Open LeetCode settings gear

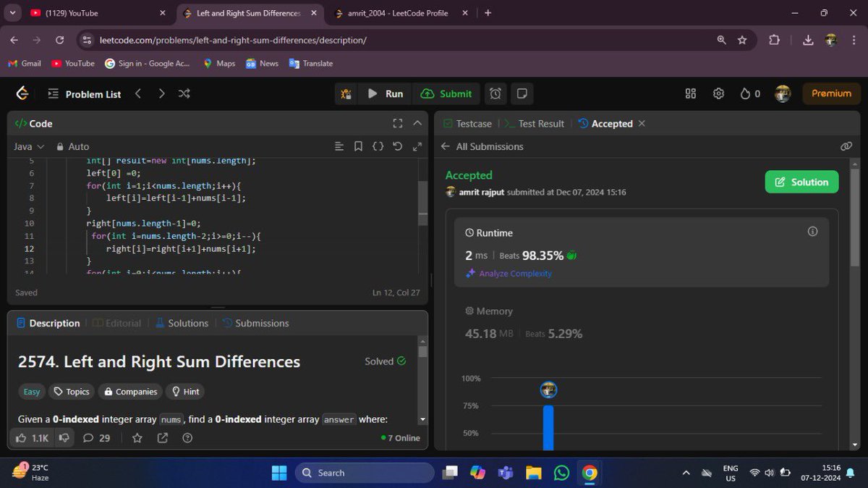click(x=718, y=93)
